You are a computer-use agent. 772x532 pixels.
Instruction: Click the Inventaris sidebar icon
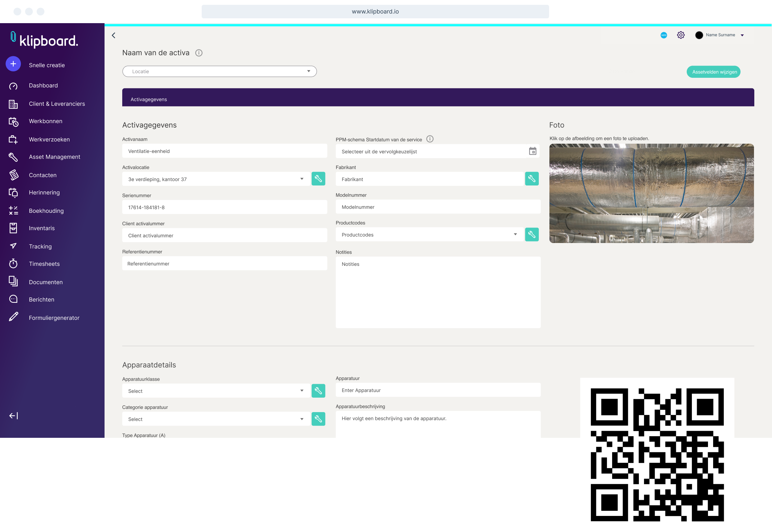tap(13, 228)
